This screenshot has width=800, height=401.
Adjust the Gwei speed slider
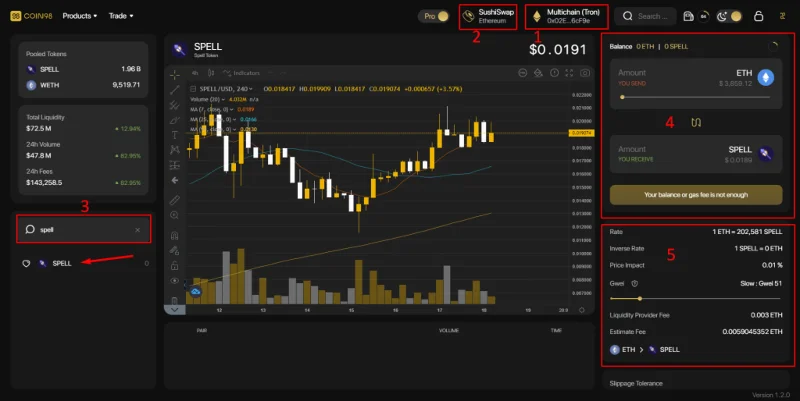click(695, 298)
